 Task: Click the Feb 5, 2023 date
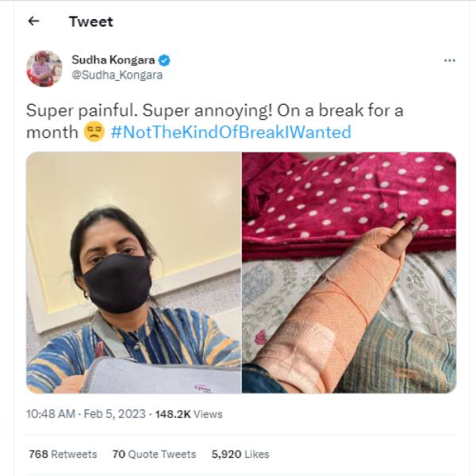(x=116, y=414)
